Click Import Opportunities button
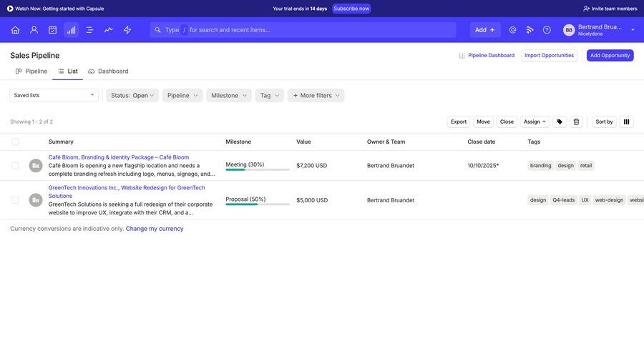Viewport: 644px width, 346px height. click(x=549, y=56)
